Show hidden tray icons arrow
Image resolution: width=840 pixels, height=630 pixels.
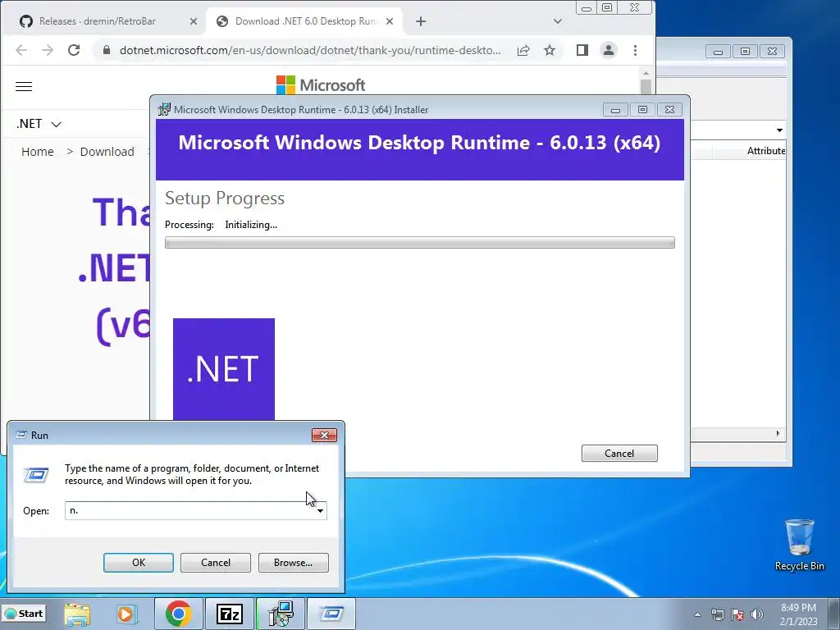coord(697,614)
